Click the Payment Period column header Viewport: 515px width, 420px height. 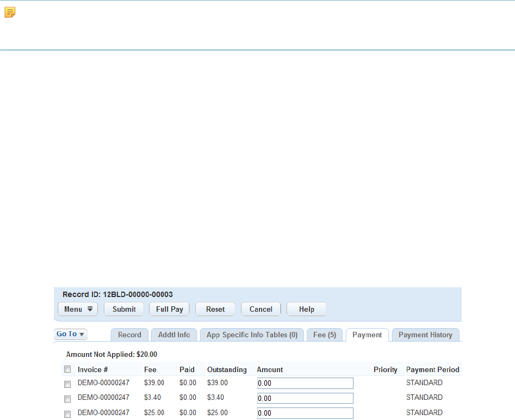tap(432, 370)
